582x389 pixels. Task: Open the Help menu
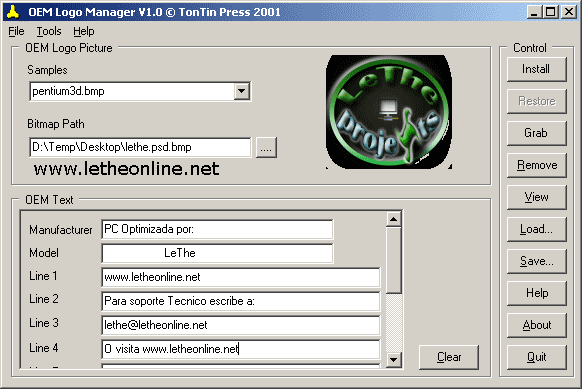tap(84, 31)
